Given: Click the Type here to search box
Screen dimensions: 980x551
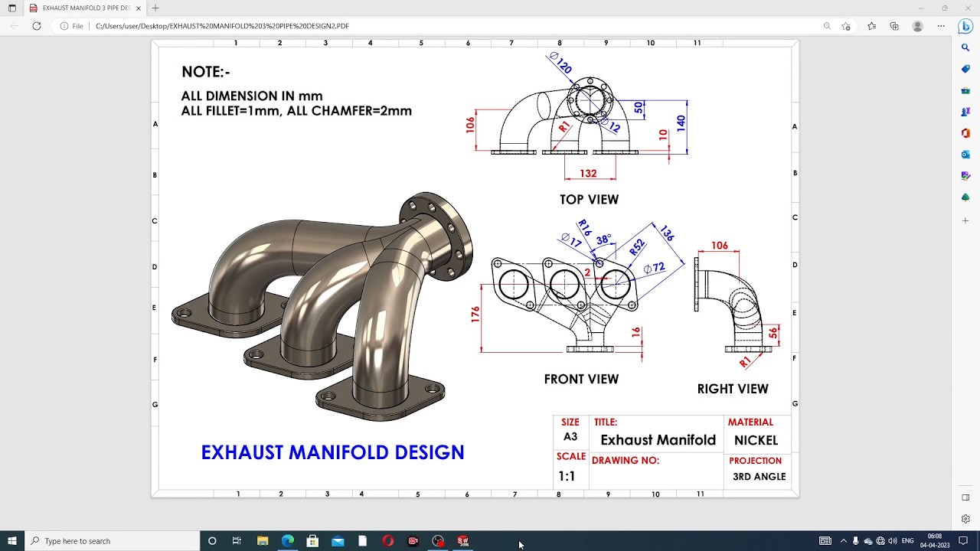Looking at the screenshot, I should point(113,541).
